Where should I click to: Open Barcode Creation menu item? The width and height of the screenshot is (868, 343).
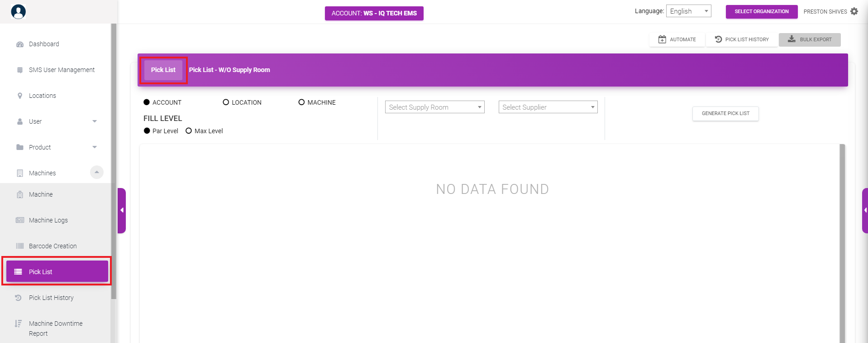(53, 246)
